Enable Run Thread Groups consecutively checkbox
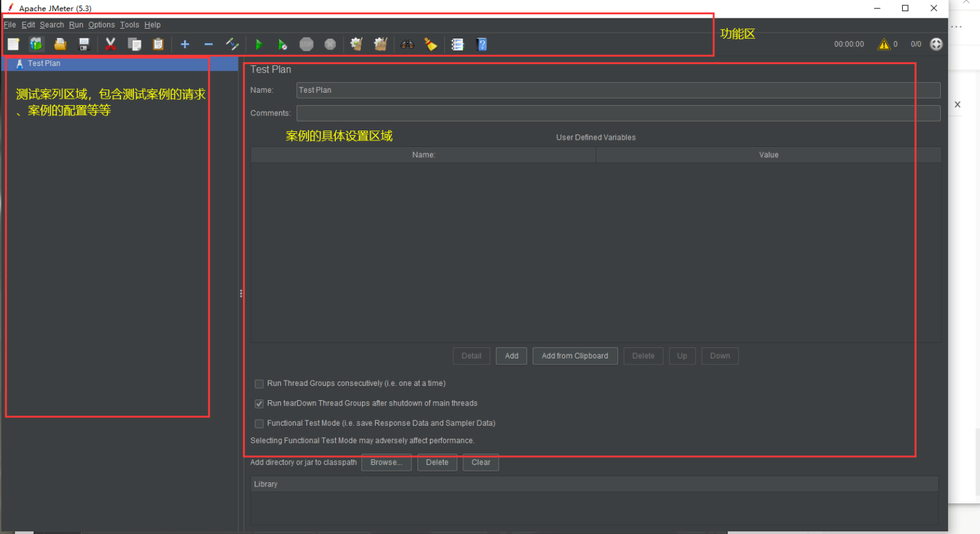Screen dimensions: 980x534 (x=259, y=384)
